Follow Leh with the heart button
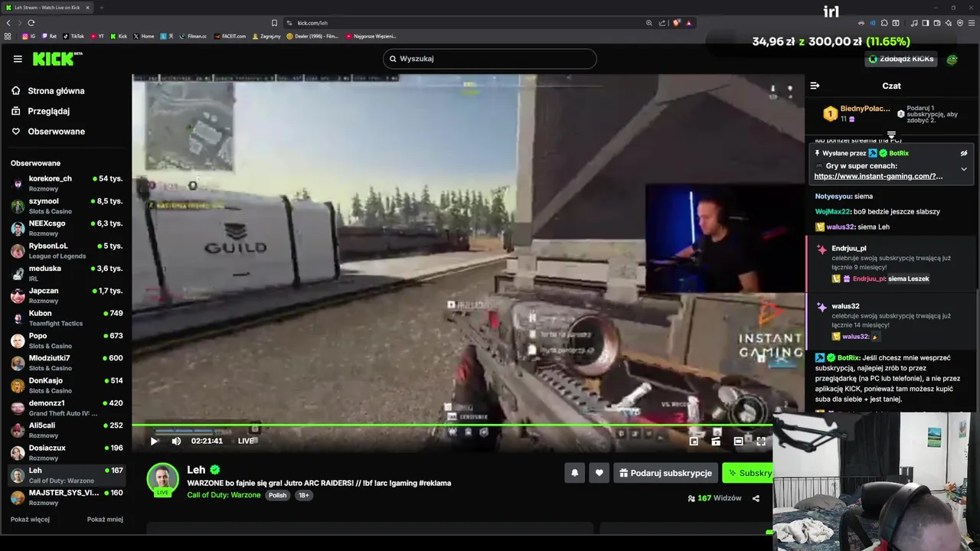Image resolution: width=980 pixels, height=551 pixels. point(599,473)
